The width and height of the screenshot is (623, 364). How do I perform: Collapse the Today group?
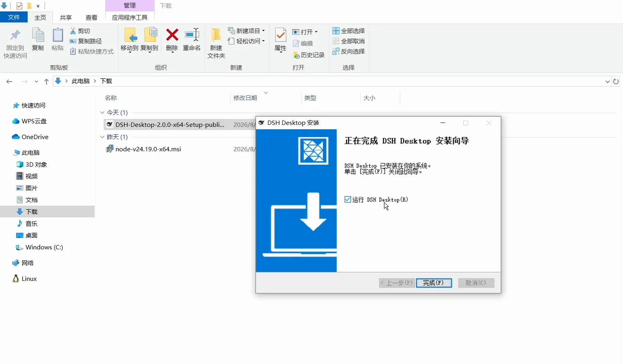click(x=102, y=112)
